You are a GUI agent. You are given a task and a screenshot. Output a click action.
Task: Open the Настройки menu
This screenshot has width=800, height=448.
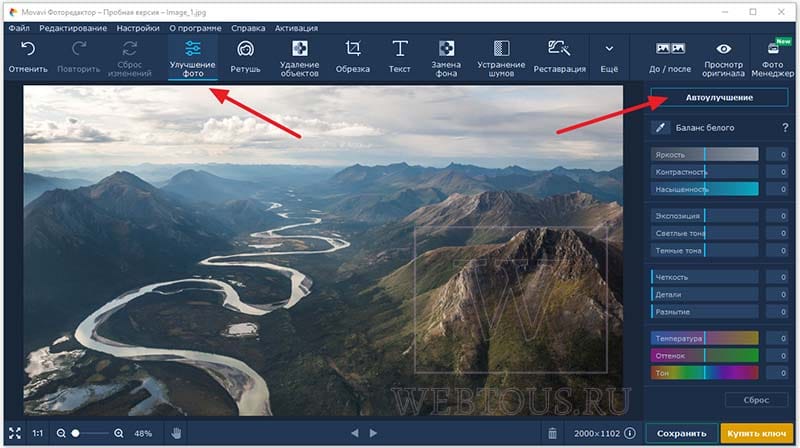[138, 28]
